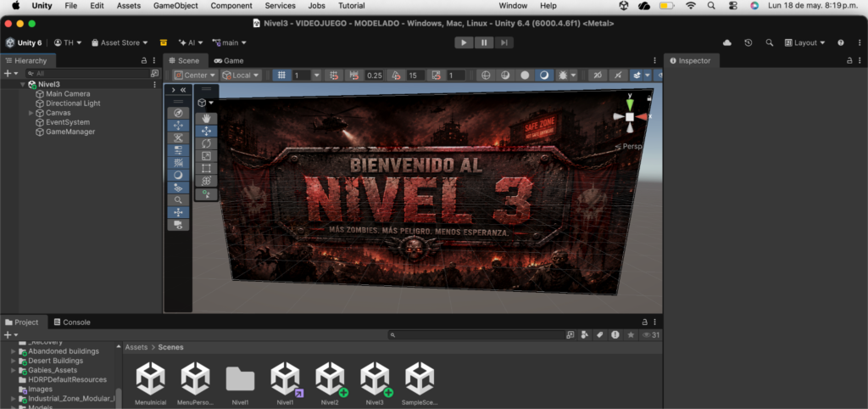This screenshot has height=409, width=868.
Task: Click the Unity 6 logo button
Action: point(24,42)
